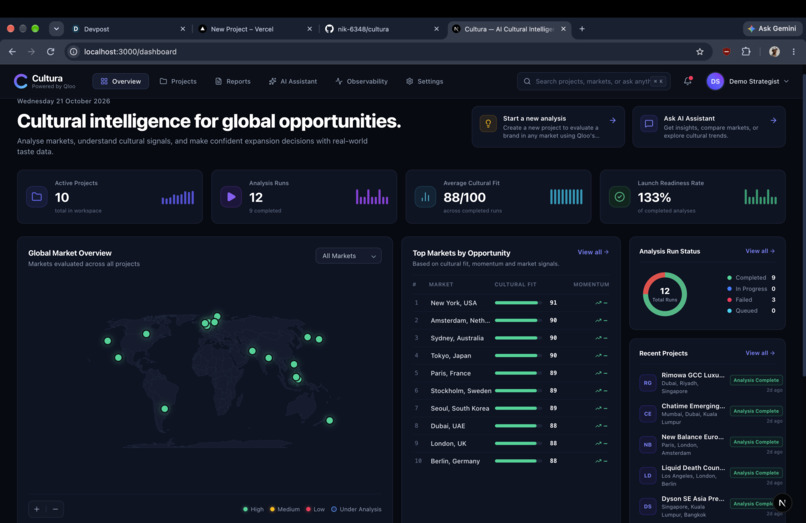Select the Dubai, UAE market row
The height and width of the screenshot is (523, 806).
tap(511, 426)
